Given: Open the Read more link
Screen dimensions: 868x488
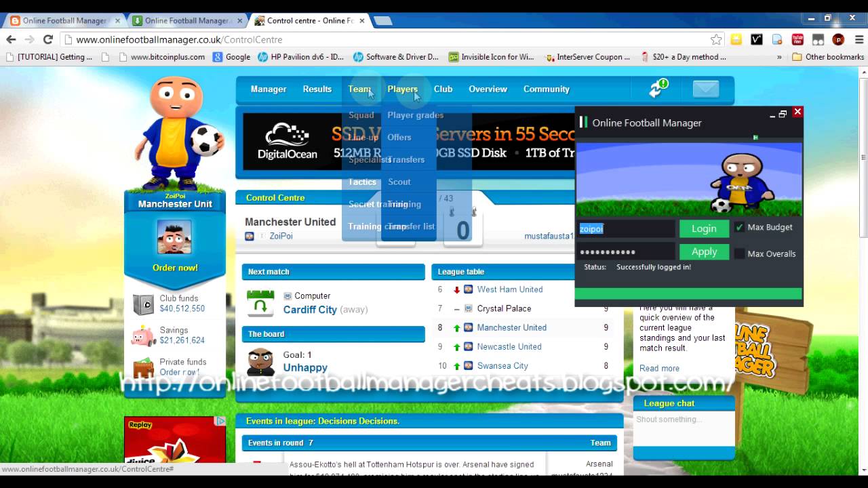Looking at the screenshot, I should pos(659,369).
